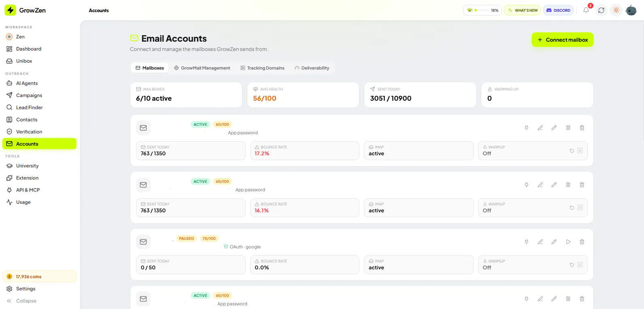Click the plain pencil icon on 17.2% bounce mailbox

click(x=554, y=128)
